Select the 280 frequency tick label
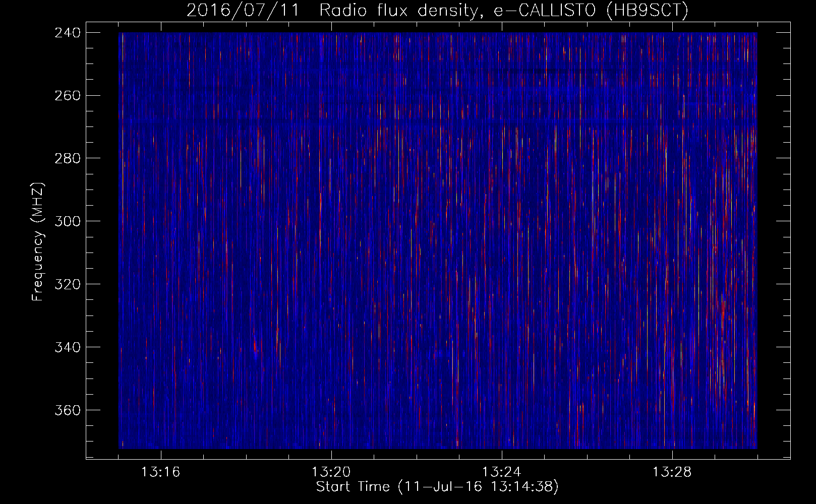The width and height of the screenshot is (816, 504). coord(68,158)
